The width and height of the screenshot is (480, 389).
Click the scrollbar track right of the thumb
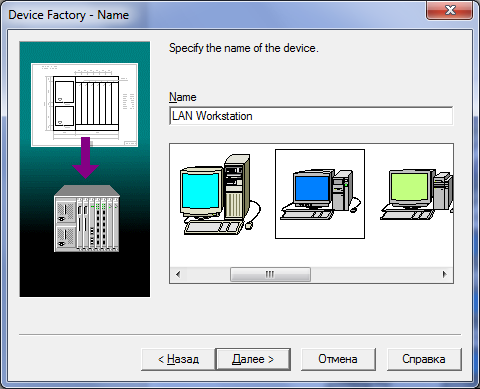[374, 274]
